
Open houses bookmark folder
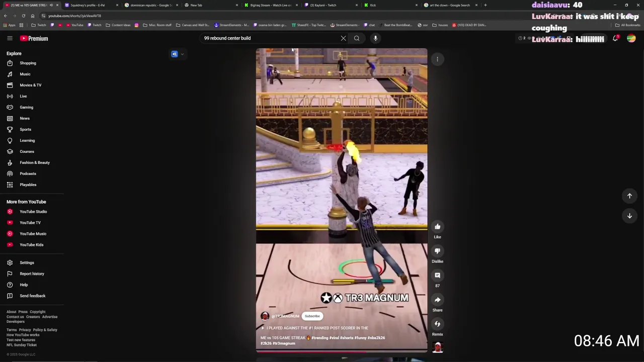click(x=440, y=25)
